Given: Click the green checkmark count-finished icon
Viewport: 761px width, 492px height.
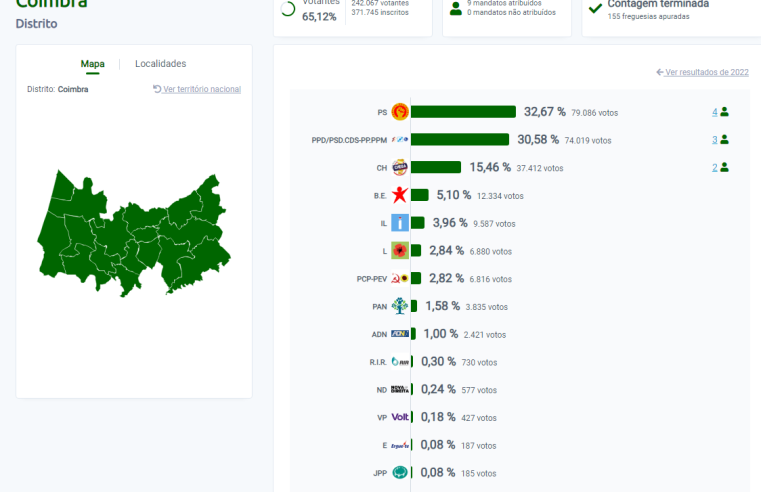Looking at the screenshot, I should point(595,8).
